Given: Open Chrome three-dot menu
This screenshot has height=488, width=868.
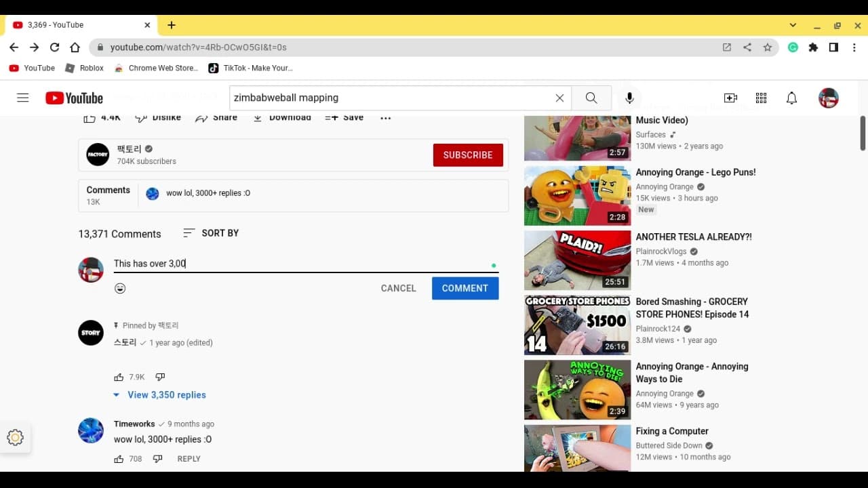Looking at the screenshot, I should click(x=854, y=47).
